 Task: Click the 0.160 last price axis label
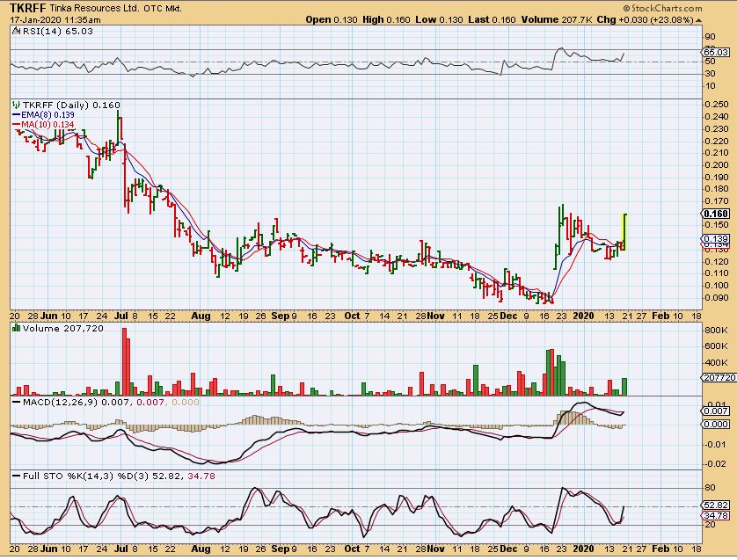[718, 214]
